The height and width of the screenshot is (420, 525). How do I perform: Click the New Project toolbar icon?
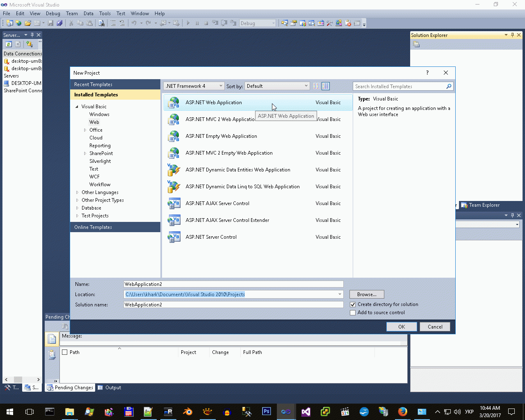9,23
